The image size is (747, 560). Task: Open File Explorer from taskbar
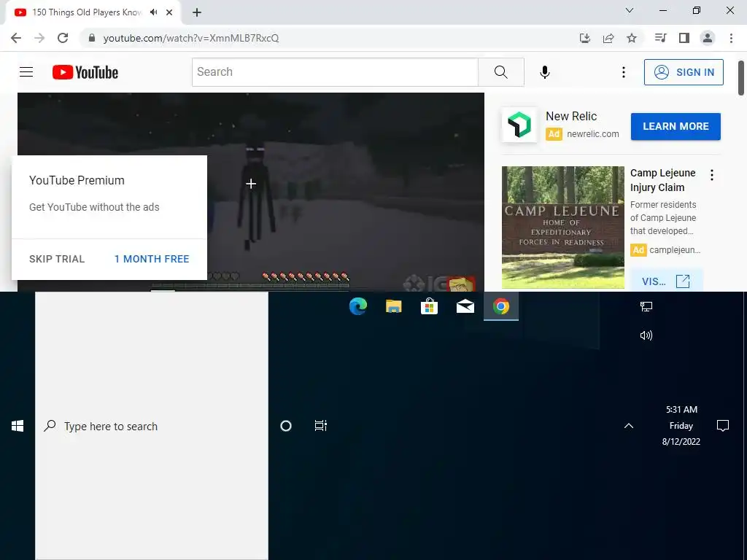click(393, 306)
